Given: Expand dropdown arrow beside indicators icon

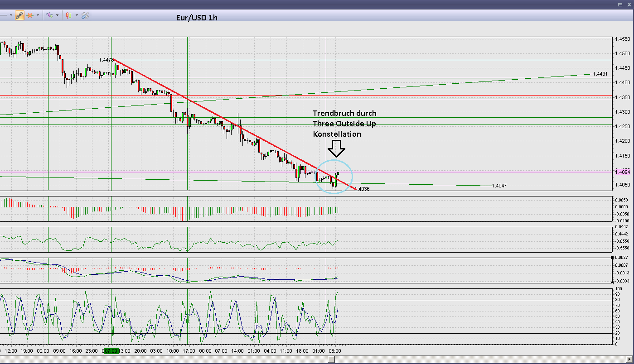Looking at the screenshot, I should coord(57,15).
